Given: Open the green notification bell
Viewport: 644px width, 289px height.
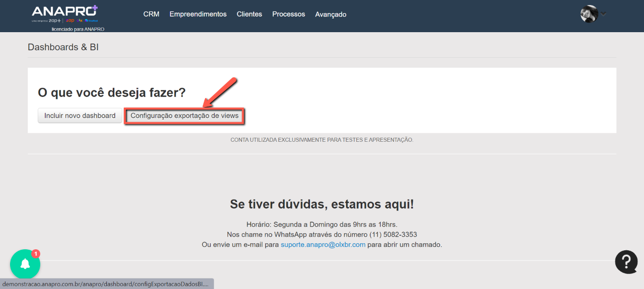Looking at the screenshot, I should tap(25, 264).
